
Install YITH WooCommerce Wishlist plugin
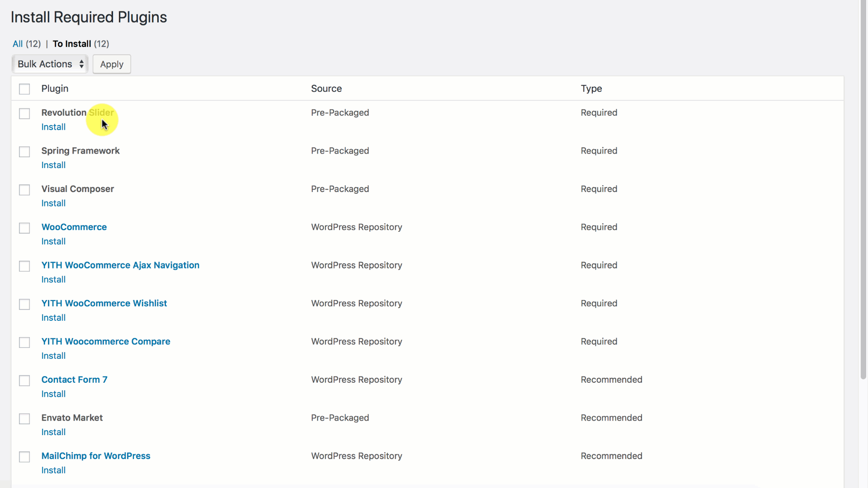click(53, 318)
